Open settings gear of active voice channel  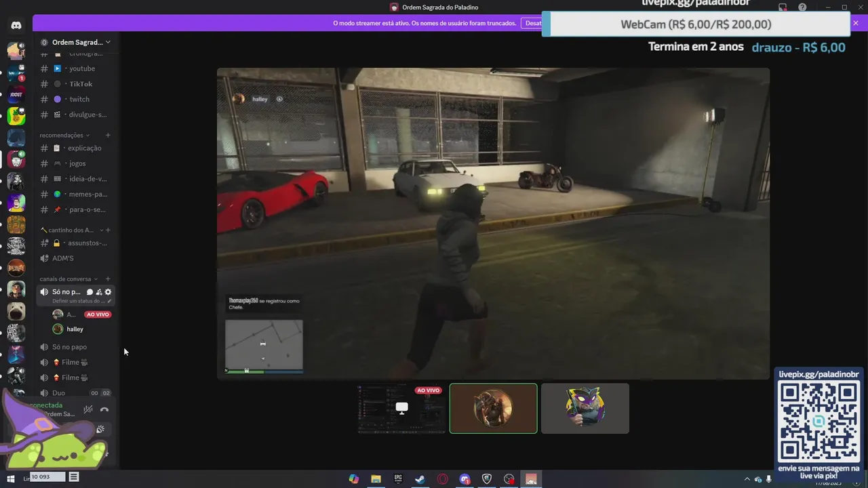(x=108, y=292)
